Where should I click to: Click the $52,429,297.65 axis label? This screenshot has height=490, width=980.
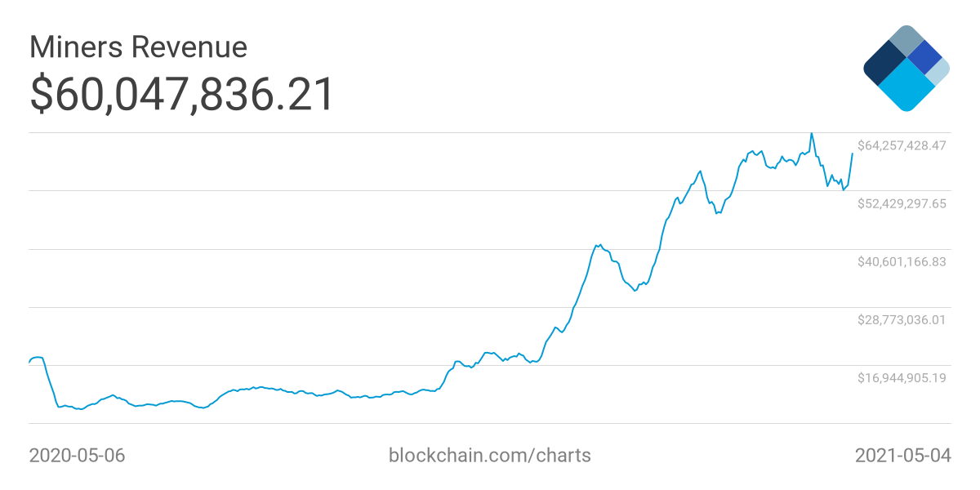click(x=902, y=203)
